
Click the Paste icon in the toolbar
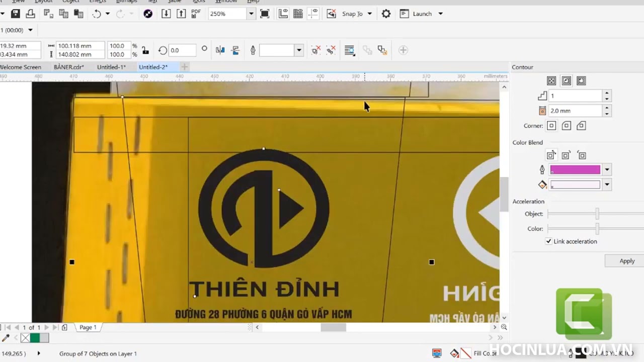(78, 14)
